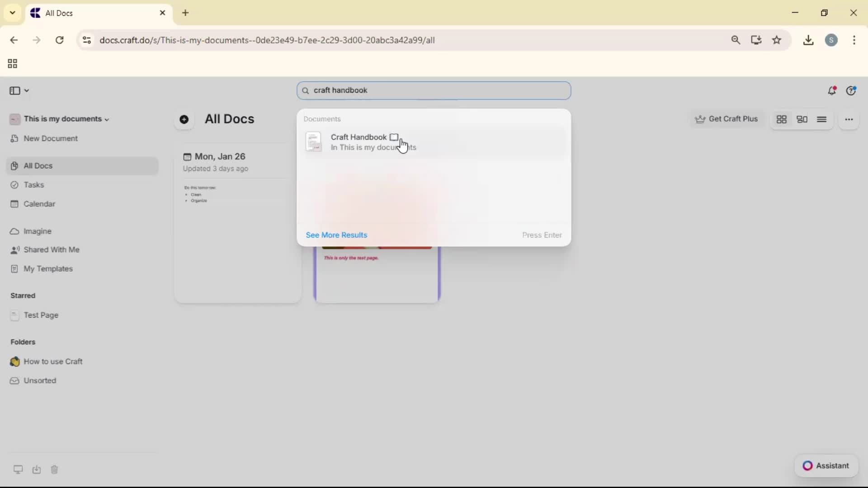Toggle the compact card view layout

tap(802, 119)
